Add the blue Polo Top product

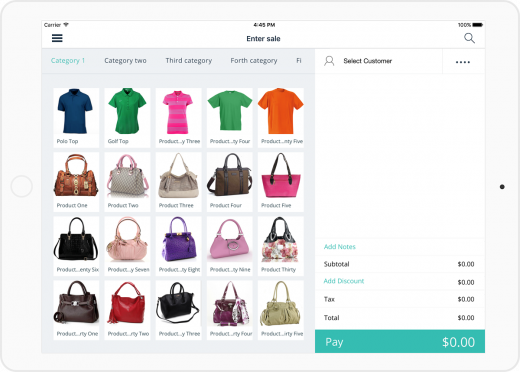76,118
